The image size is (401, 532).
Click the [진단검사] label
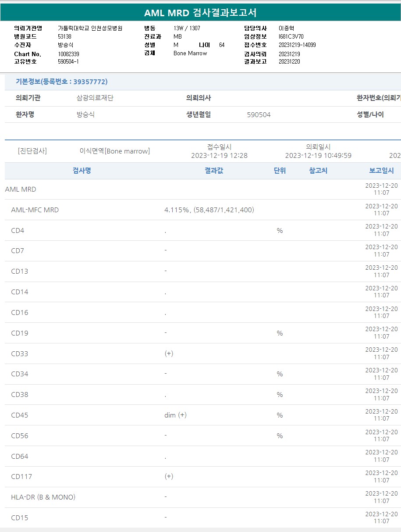tap(32, 151)
